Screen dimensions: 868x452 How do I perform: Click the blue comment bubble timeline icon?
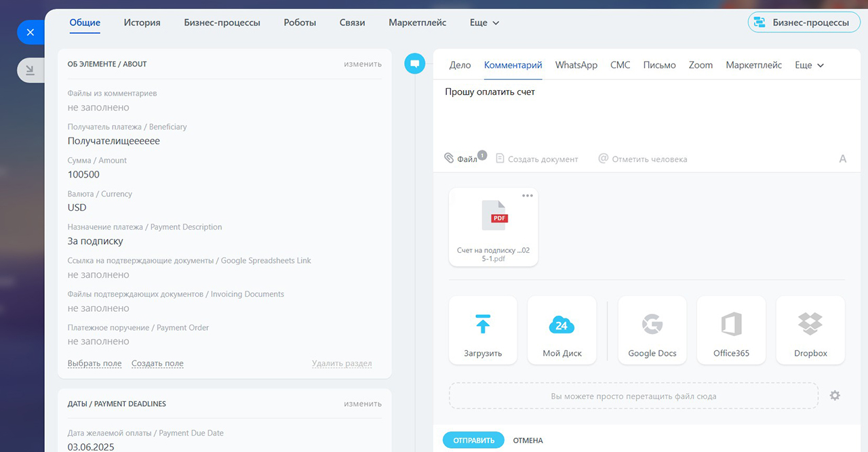tap(414, 64)
